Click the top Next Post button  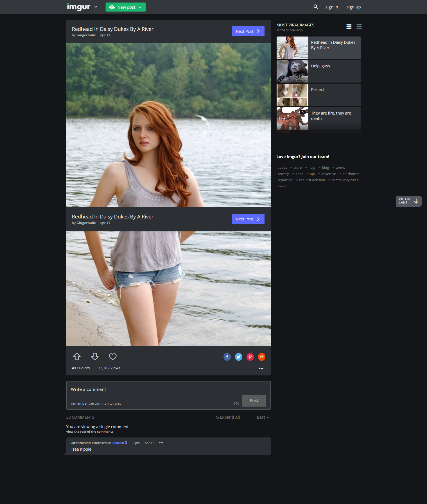[x=248, y=31]
